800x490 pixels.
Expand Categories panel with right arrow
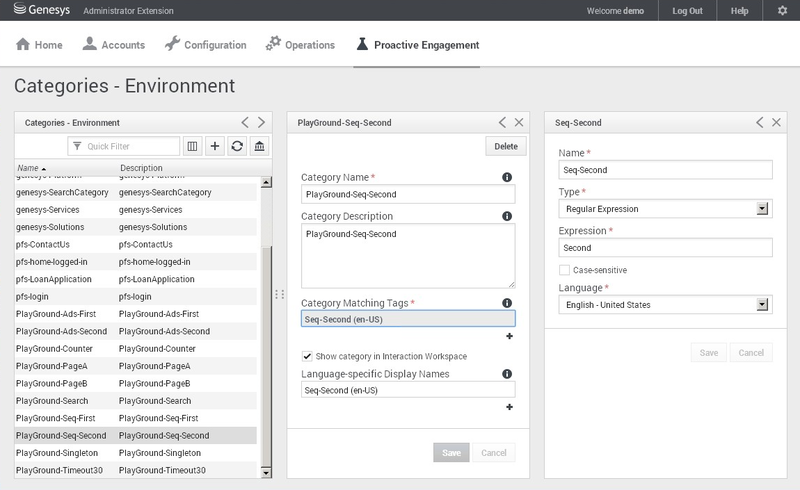click(261, 122)
